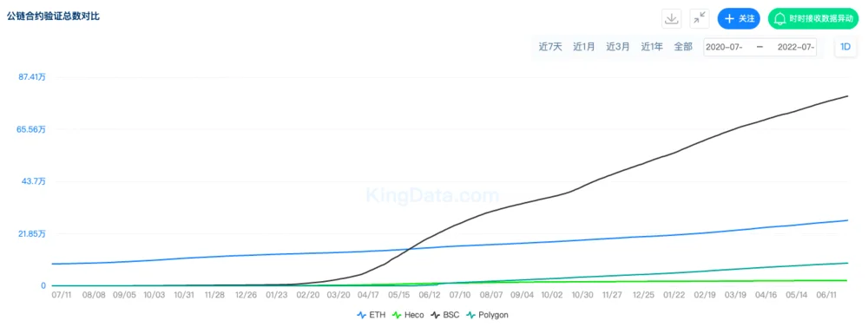Select the 近1年 time range
The image size is (868, 327).
(x=652, y=47)
